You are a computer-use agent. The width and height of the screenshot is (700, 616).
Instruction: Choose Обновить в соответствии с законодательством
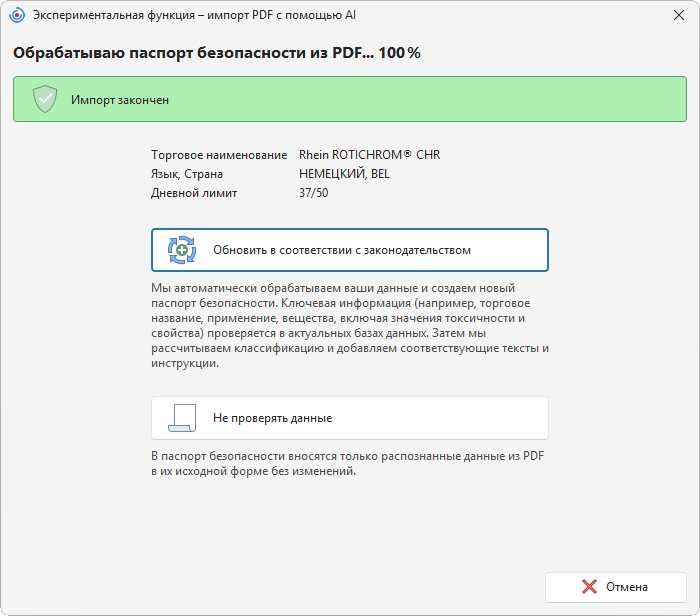point(350,250)
